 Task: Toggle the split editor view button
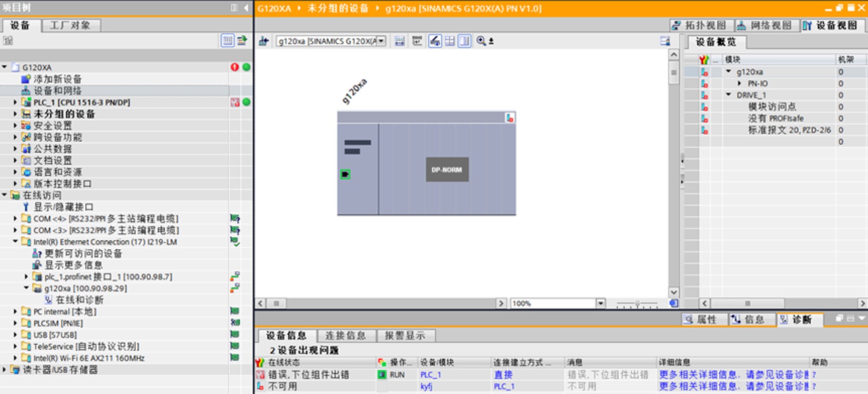[465, 41]
